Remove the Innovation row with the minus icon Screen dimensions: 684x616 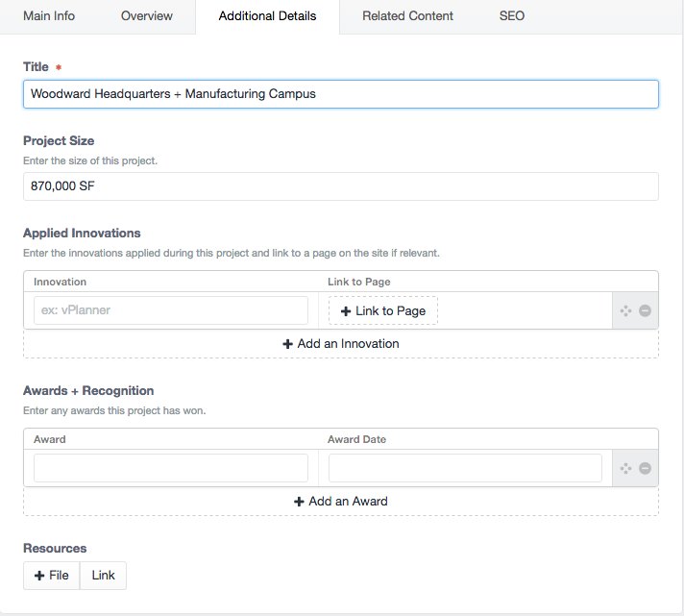pos(645,310)
